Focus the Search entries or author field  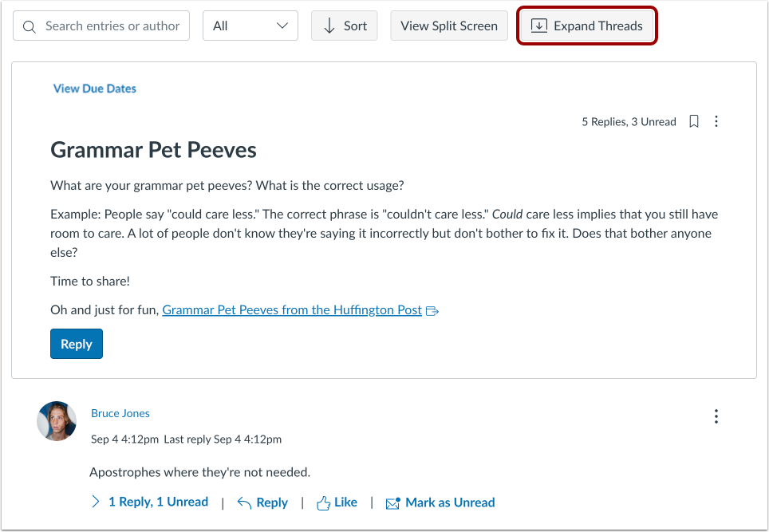point(101,26)
